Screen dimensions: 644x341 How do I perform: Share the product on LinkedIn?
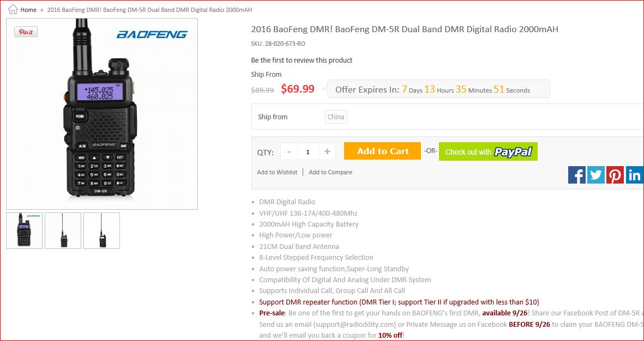[x=635, y=175]
